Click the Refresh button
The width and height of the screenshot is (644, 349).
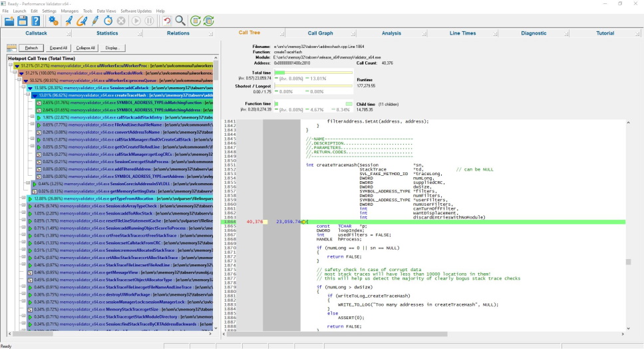[x=31, y=48]
